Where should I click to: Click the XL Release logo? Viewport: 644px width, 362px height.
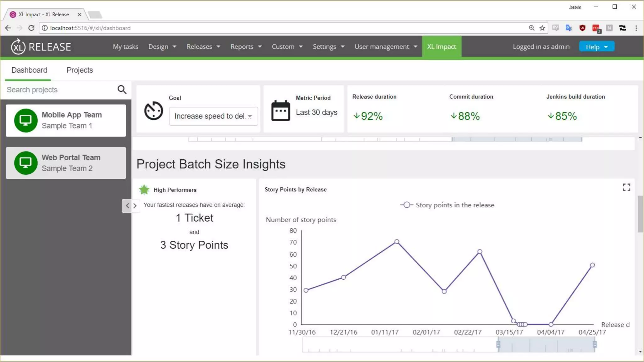(41, 47)
